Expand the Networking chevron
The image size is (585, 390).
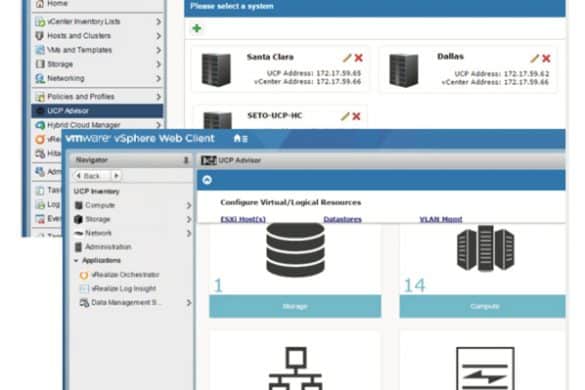(158, 78)
